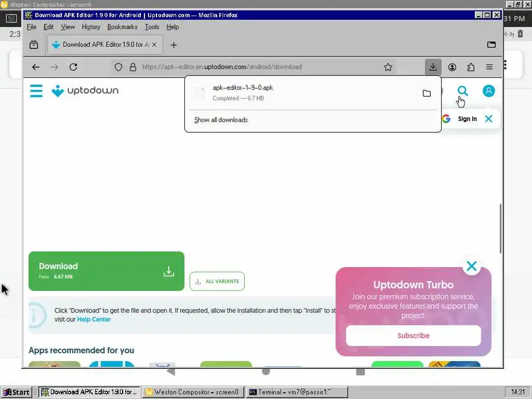Open the Firefox View icon left of tabs
This screenshot has height=399, width=532.
(x=34, y=45)
